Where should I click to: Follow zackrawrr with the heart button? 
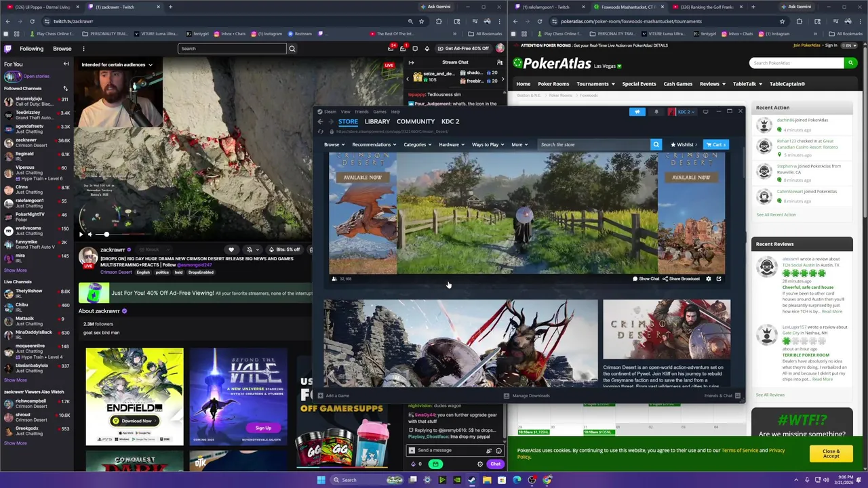[231, 249]
